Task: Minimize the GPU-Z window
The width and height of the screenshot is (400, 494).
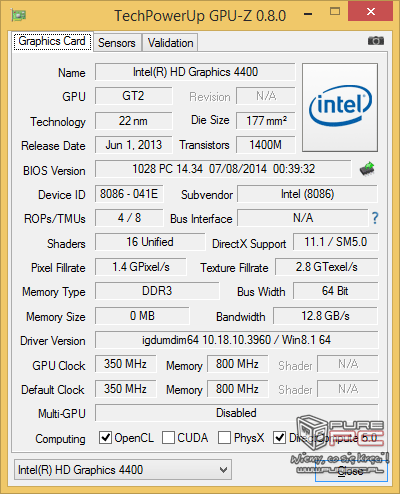Action: pos(309,14)
